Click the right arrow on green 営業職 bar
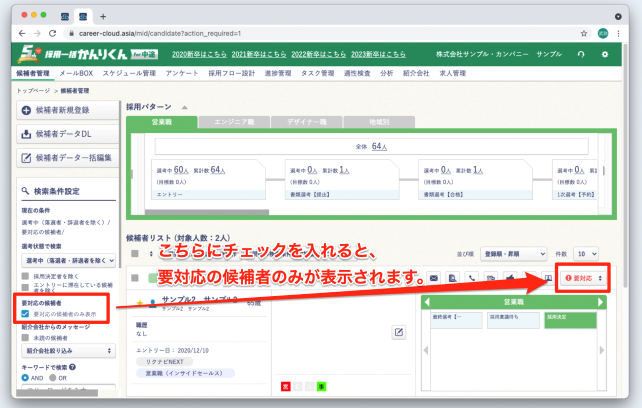 (601, 302)
